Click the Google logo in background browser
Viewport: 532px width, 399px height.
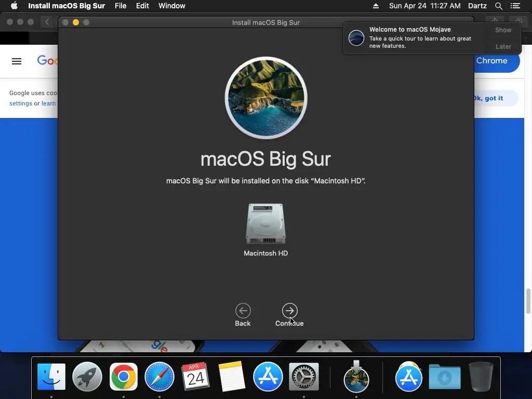pyautogui.click(x=47, y=60)
